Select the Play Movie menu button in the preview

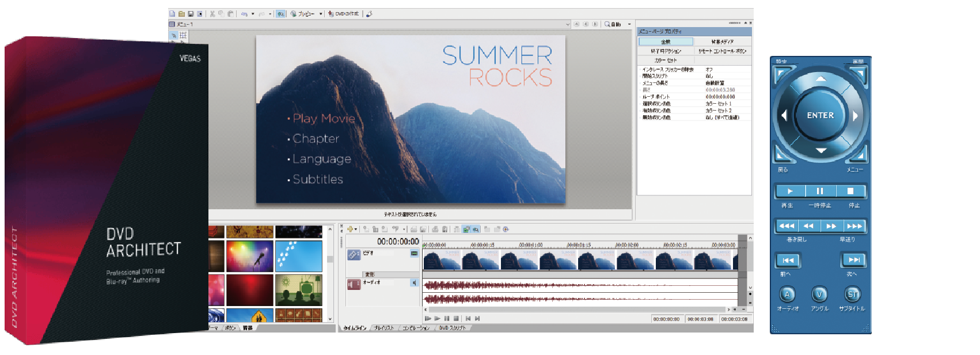[x=324, y=118]
